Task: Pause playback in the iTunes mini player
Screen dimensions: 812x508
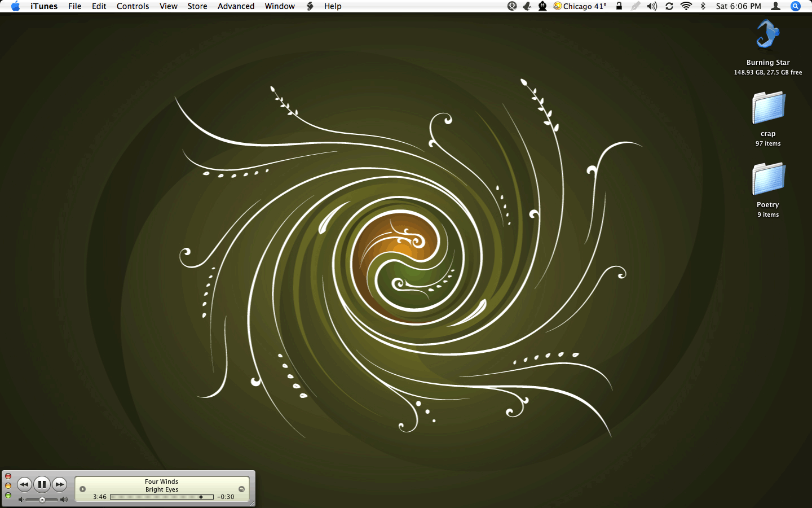Action: pyautogui.click(x=42, y=484)
